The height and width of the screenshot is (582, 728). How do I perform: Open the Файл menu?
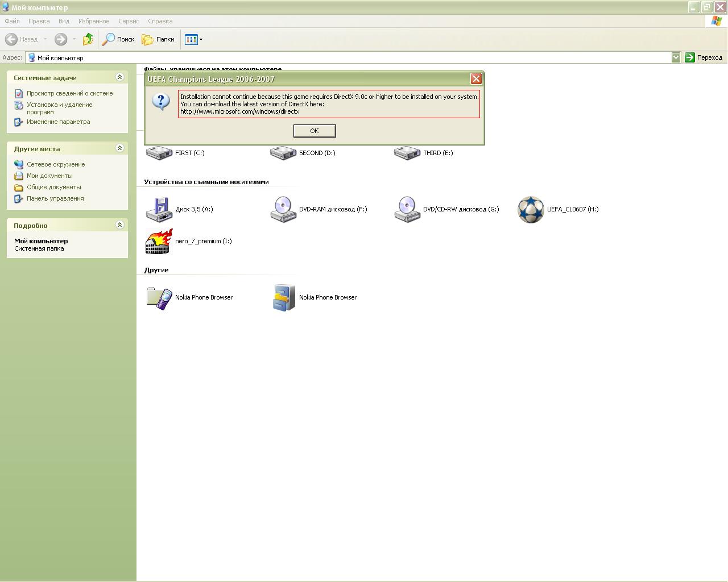[12, 21]
